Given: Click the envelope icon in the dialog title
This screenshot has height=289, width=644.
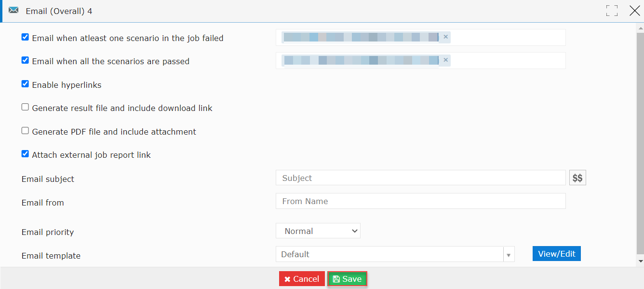Looking at the screenshot, I should tap(13, 10).
